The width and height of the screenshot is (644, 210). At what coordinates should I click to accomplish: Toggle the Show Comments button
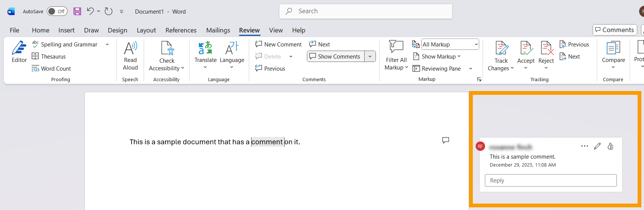click(x=336, y=57)
